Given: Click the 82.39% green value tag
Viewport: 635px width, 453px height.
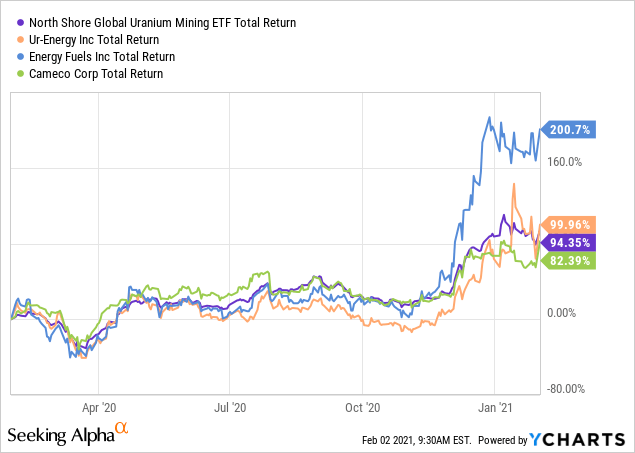Looking at the screenshot, I should pos(569,260).
